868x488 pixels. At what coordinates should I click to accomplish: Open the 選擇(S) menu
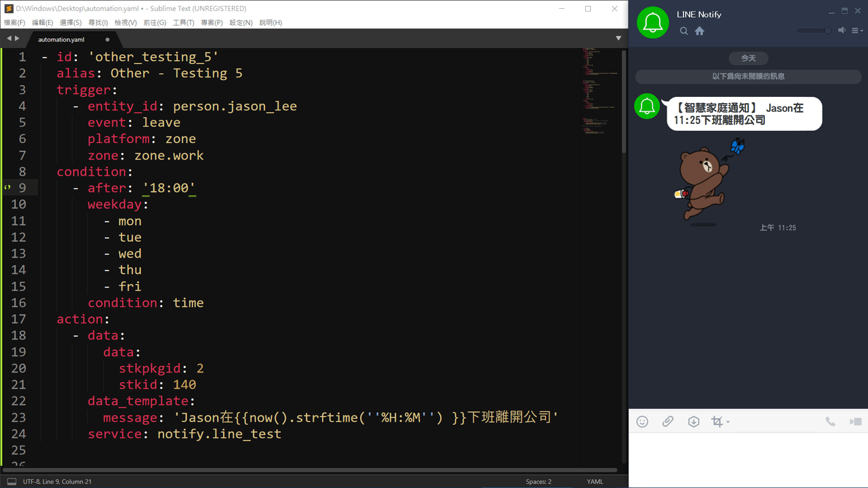[x=71, y=22]
